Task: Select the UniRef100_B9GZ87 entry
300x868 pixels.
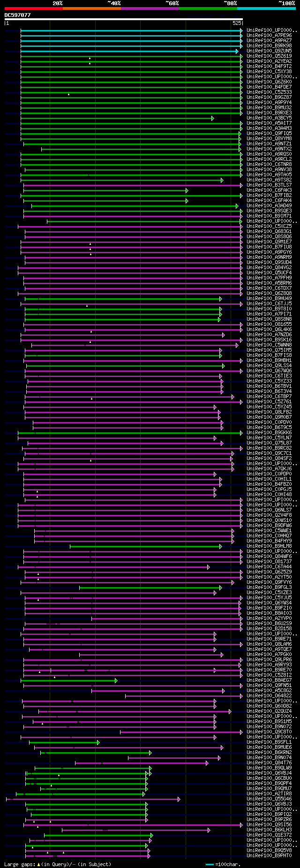Action: coord(269,98)
